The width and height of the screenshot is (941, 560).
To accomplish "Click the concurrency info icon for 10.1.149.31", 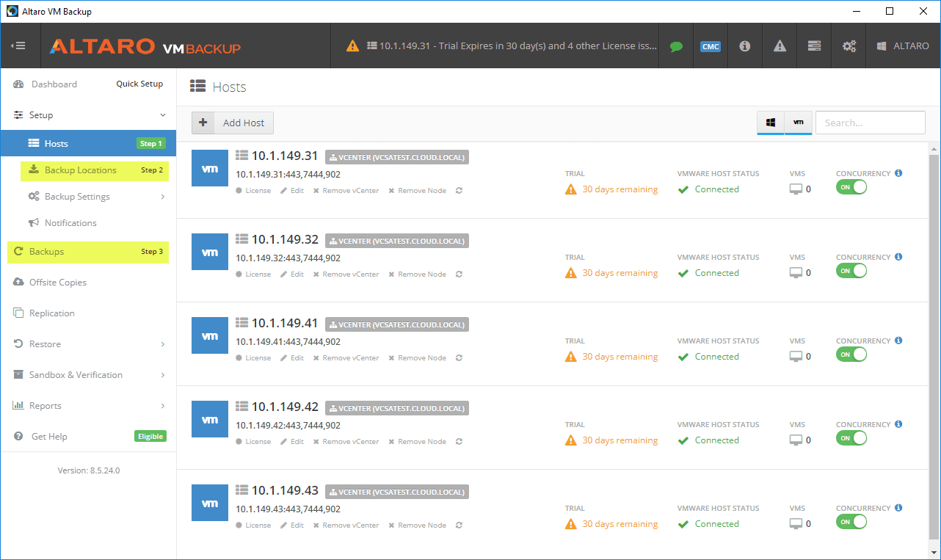I will click(899, 173).
